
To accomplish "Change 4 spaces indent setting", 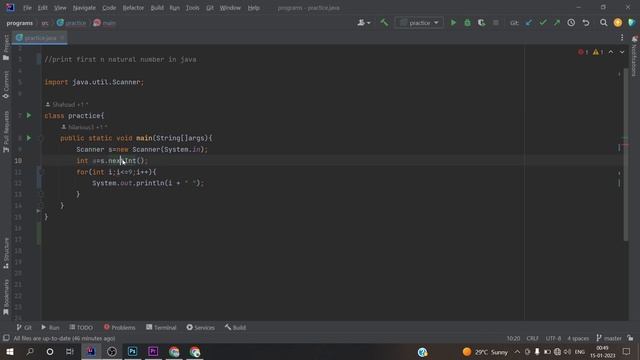I will tap(578, 338).
